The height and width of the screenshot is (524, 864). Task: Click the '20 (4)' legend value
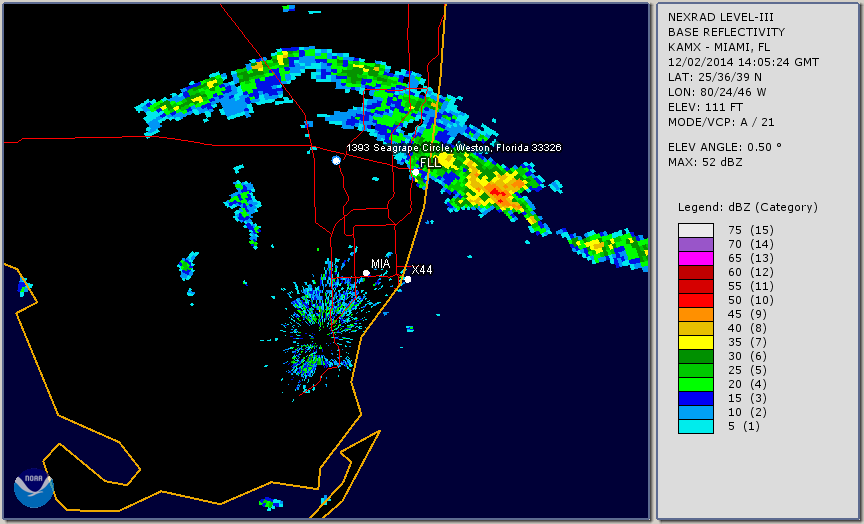(x=747, y=385)
